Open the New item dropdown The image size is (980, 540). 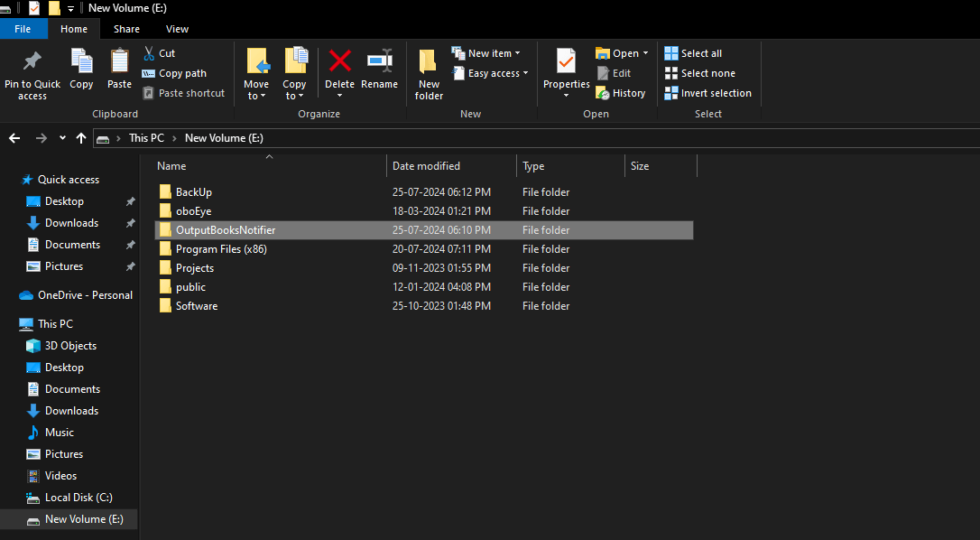(486, 53)
